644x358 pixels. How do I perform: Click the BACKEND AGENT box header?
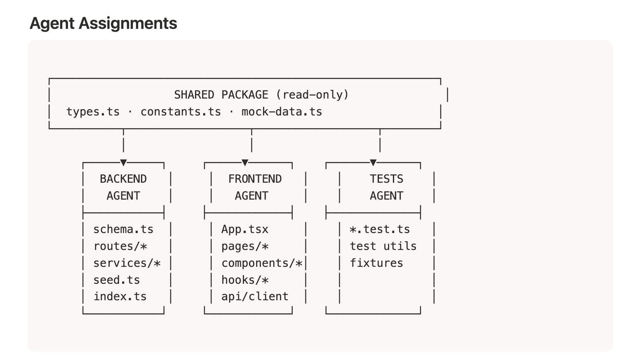pyautogui.click(x=123, y=187)
